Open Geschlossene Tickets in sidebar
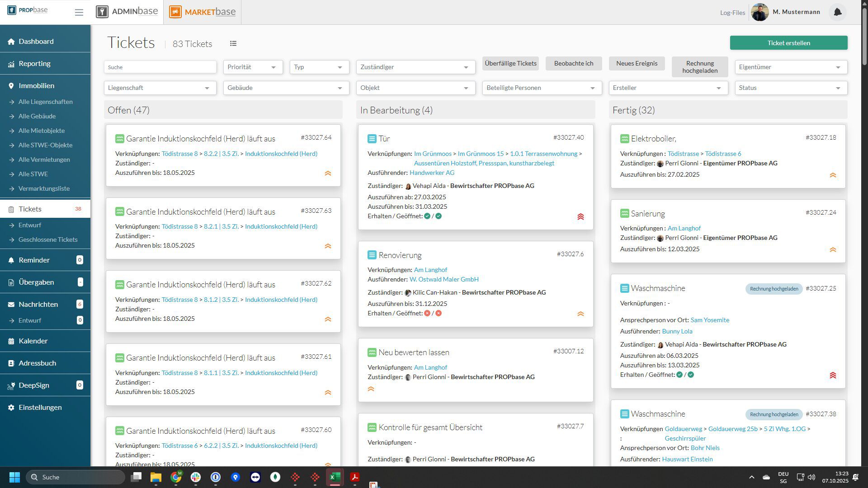Image resolution: width=868 pixels, height=488 pixels. [x=48, y=239]
